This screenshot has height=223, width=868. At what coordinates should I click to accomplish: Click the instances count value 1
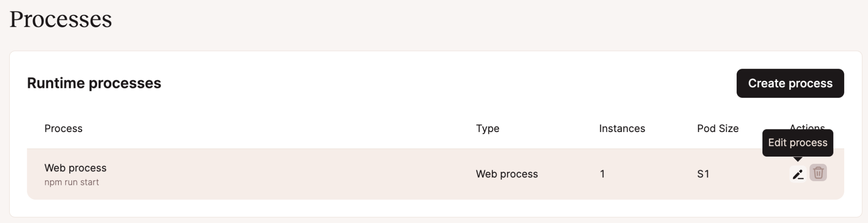[x=602, y=174]
